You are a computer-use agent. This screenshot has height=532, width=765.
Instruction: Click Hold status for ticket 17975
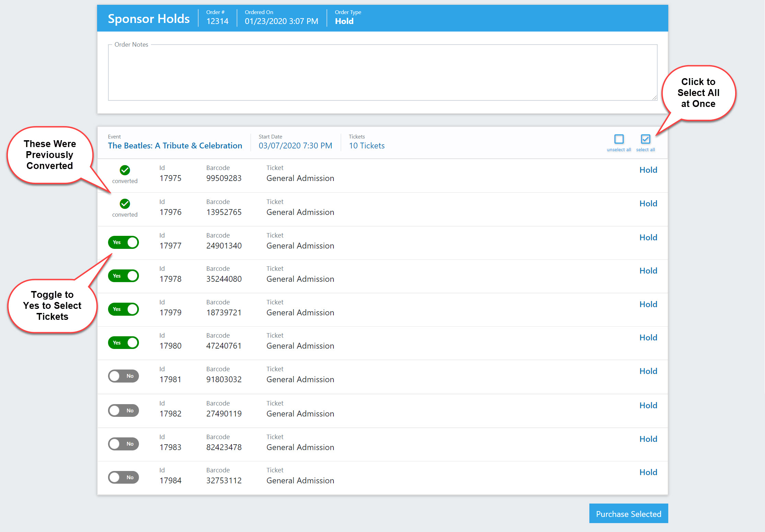pyautogui.click(x=648, y=170)
